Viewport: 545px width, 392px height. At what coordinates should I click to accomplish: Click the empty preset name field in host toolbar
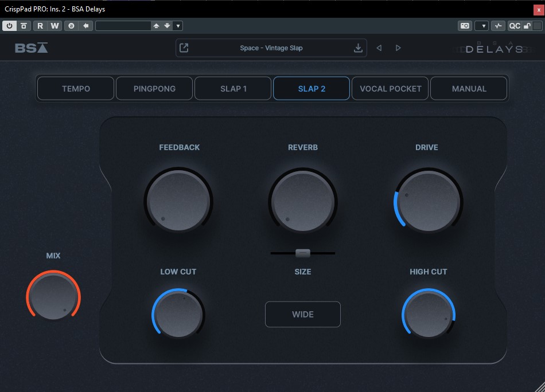coord(123,26)
